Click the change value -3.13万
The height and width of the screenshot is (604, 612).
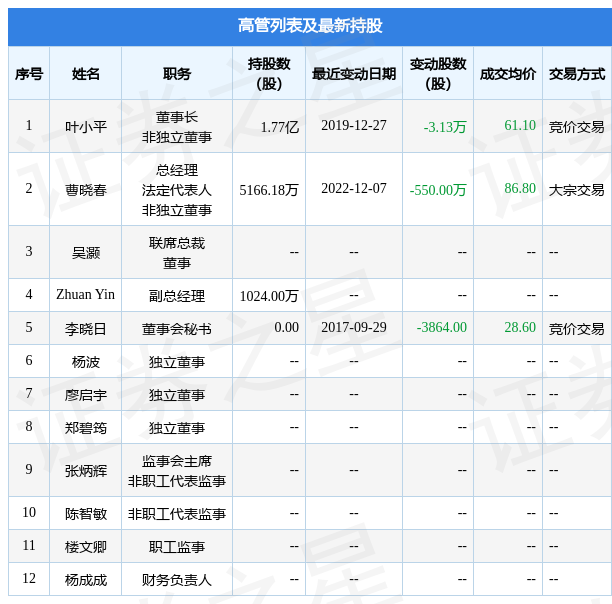pos(445,127)
